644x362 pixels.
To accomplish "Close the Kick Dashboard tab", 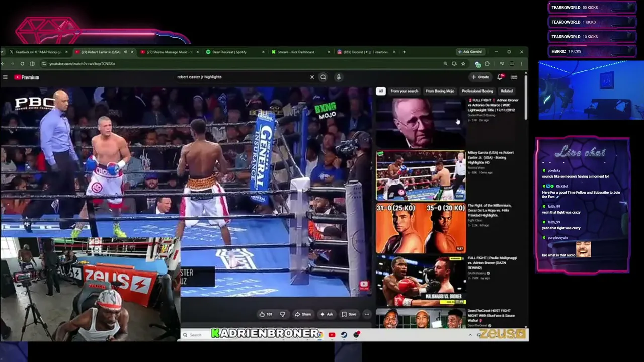I will click(x=329, y=52).
